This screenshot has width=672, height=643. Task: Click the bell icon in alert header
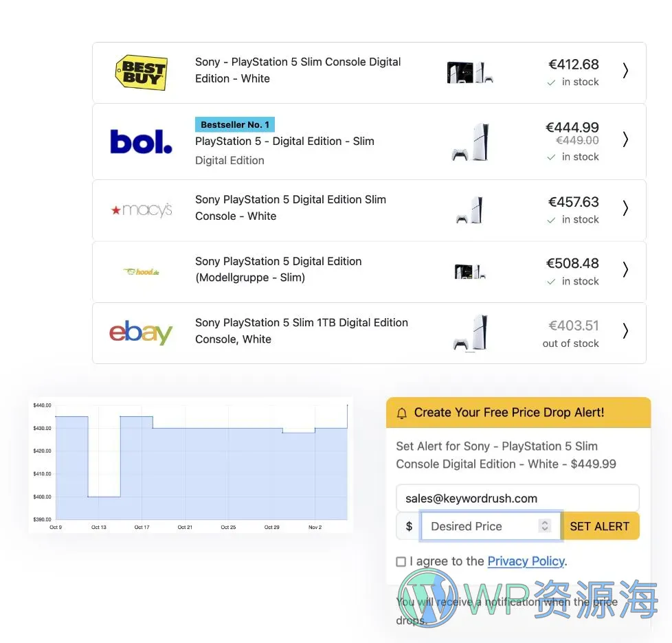point(401,413)
